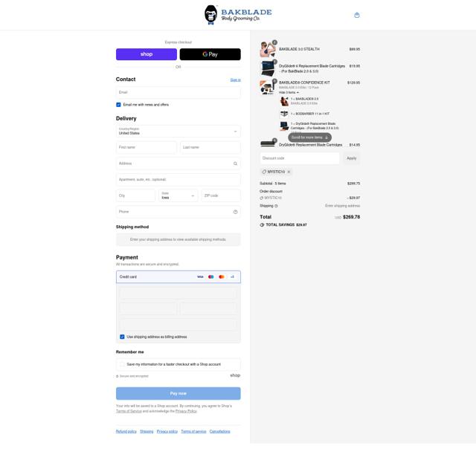Focus the ZIP code field
The image size is (476, 463).
(221, 195)
